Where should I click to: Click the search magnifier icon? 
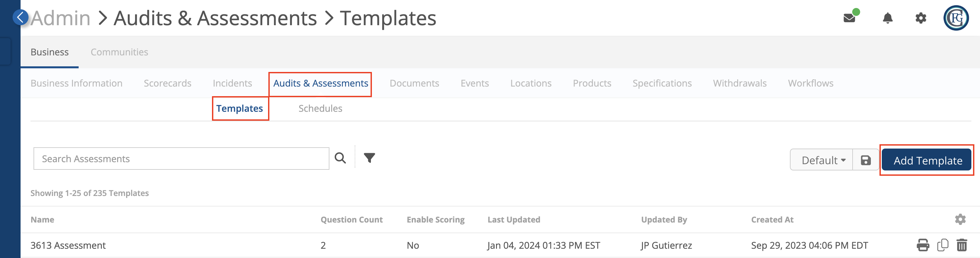click(340, 158)
